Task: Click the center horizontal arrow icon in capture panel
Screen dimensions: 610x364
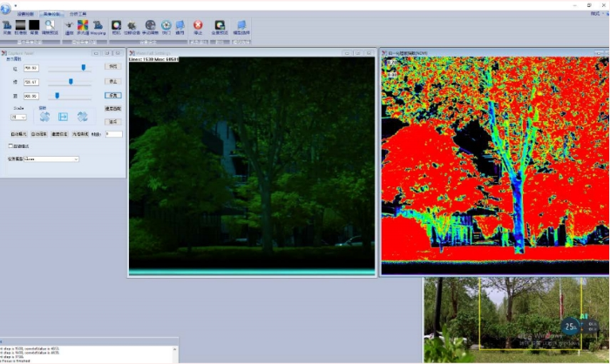Action: point(63,117)
